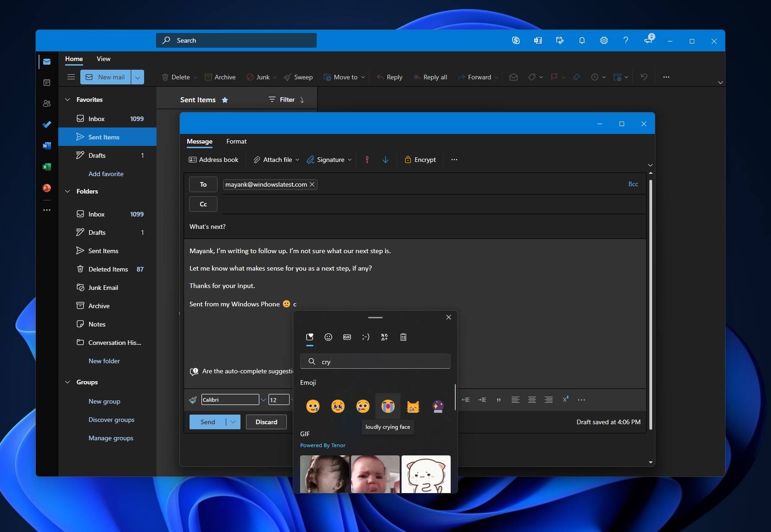Open clipboard history in emoji picker
Screen dimensions: 771x532
403,337
